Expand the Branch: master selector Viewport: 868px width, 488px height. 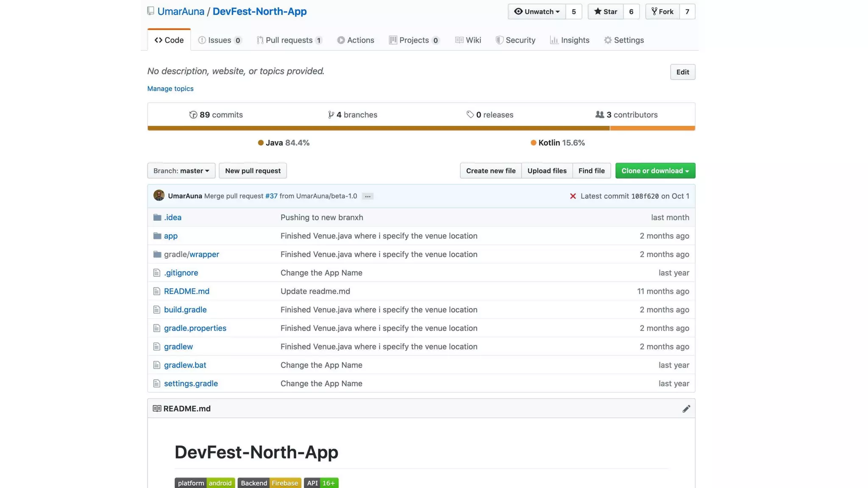tap(181, 171)
